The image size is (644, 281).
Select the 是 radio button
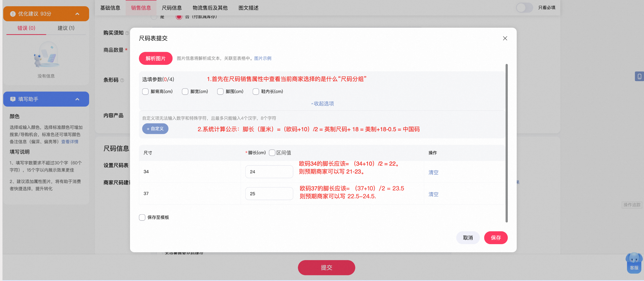point(154,17)
